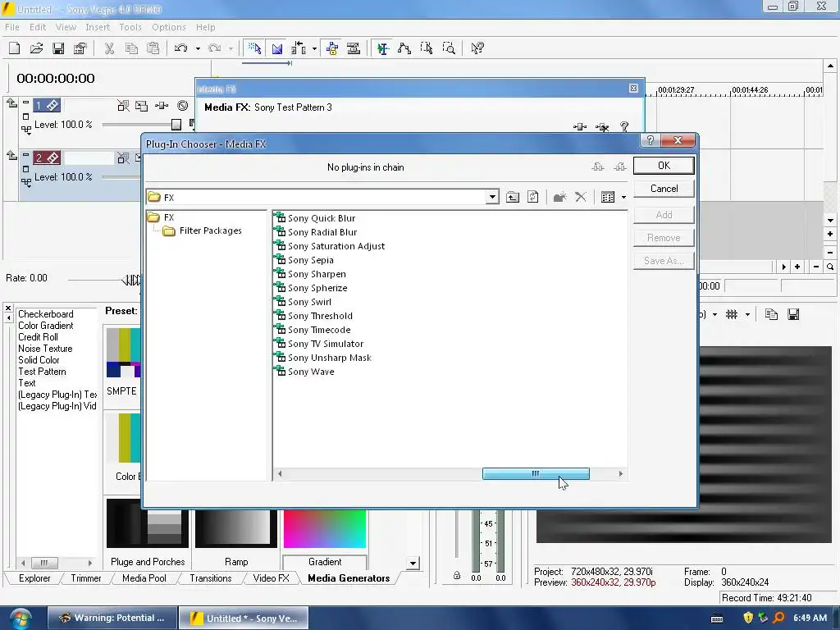Image resolution: width=840 pixels, height=630 pixels.
Task: Switch to the Transitions tab
Action: coord(211,578)
